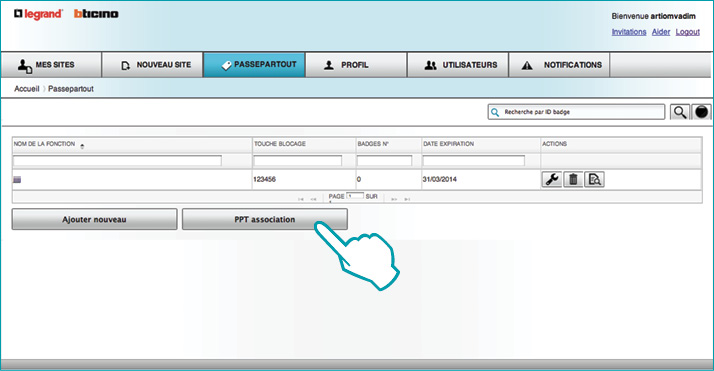The height and width of the screenshot is (371, 714).
Task: Switch to the Nouveau Site tab
Action: 153,65
